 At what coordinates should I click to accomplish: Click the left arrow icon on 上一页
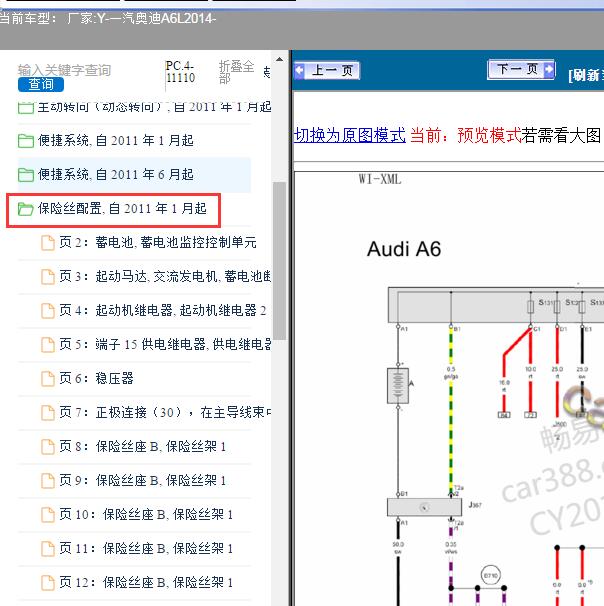pyautogui.click(x=299, y=71)
